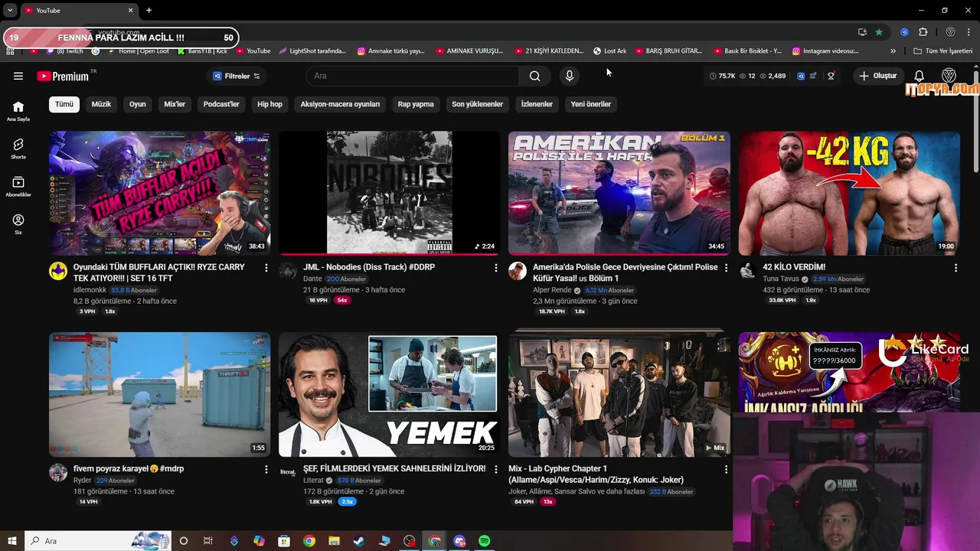
Task: Open Microsoft Store from the taskbar
Action: point(284,541)
